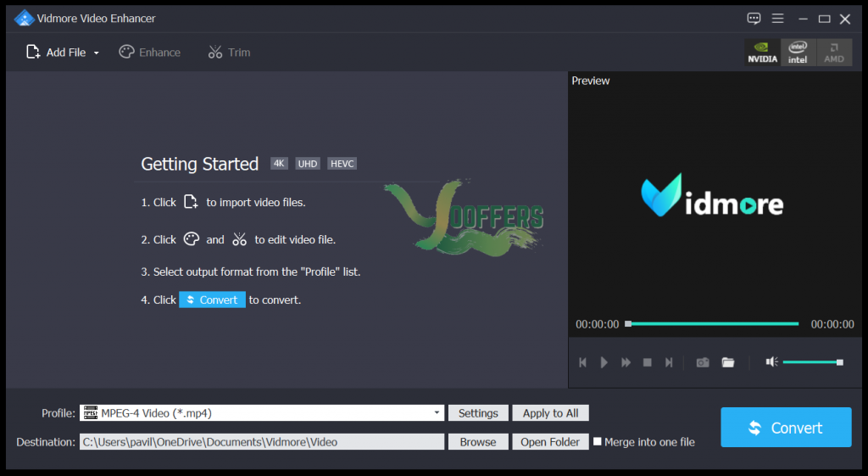Click the Preview panel label
868x476 pixels.
pos(591,81)
